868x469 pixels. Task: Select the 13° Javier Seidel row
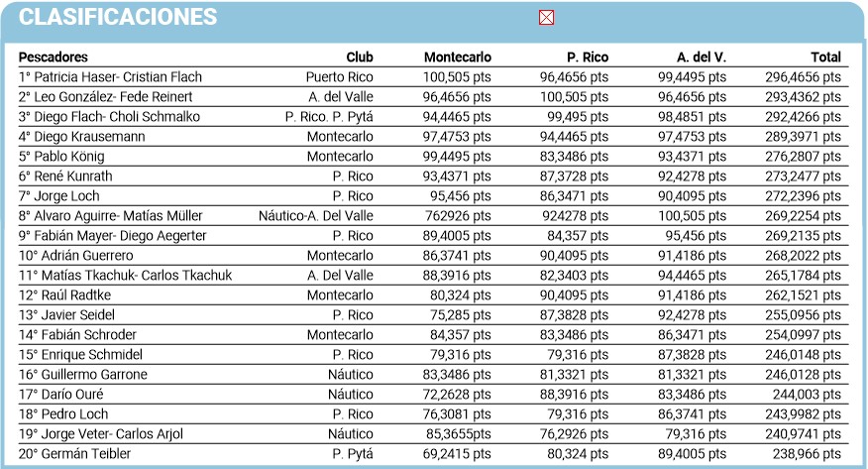[67, 315]
